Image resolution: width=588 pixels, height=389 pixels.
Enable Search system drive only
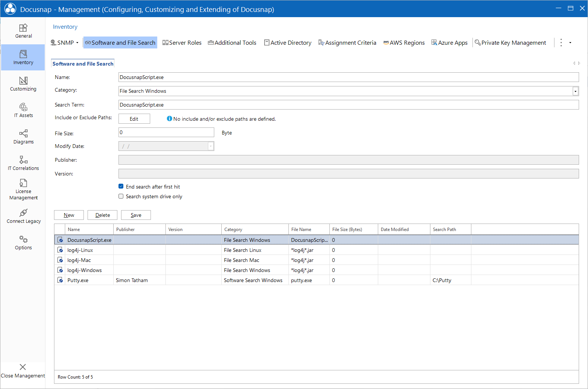pos(121,196)
